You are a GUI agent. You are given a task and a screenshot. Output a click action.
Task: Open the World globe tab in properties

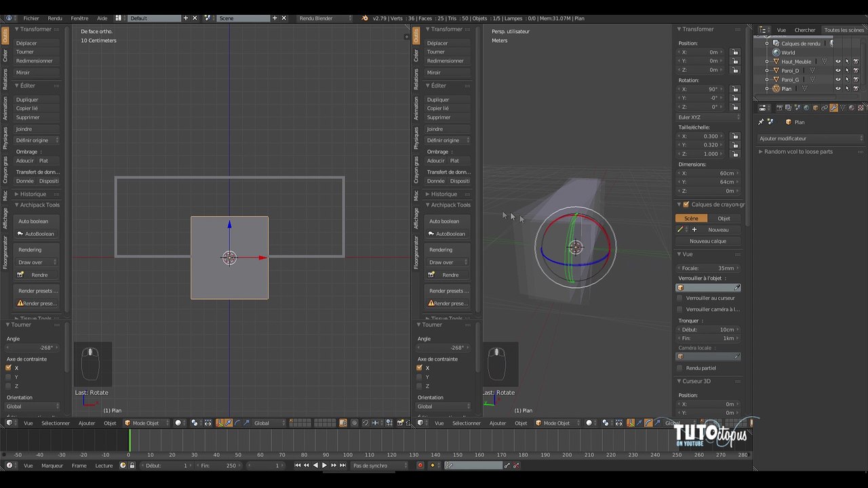pos(806,108)
